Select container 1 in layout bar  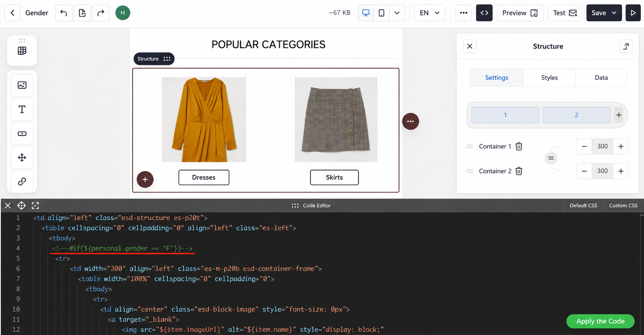click(505, 115)
